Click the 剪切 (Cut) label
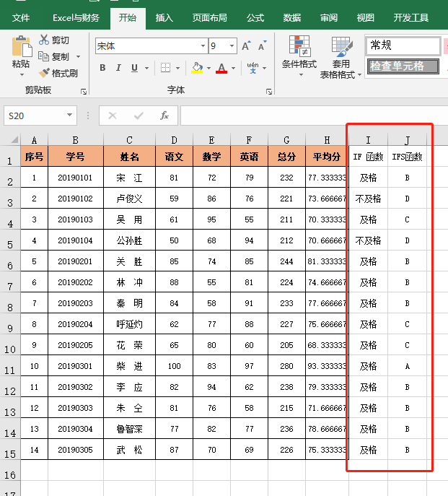The width and height of the screenshot is (448, 496). tap(61, 40)
